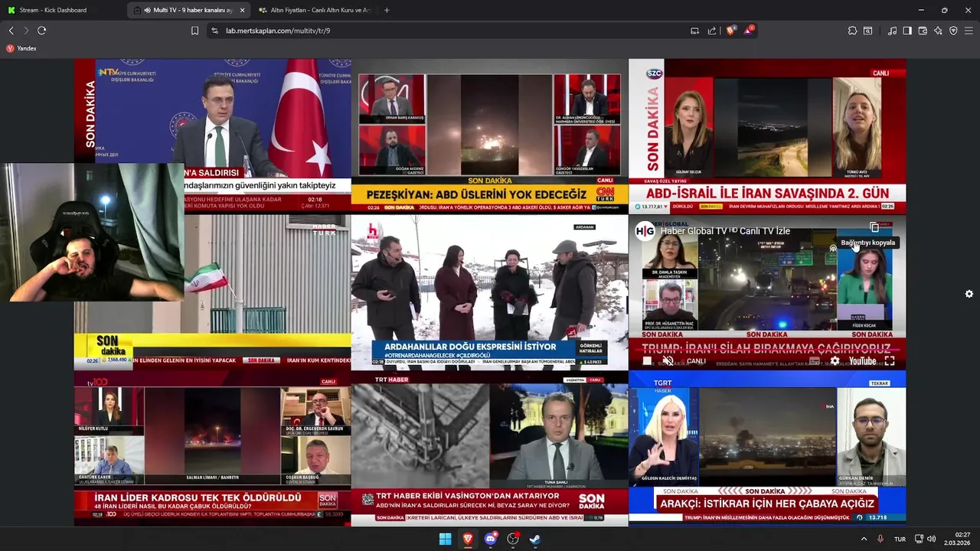Enter fullscreen on Haber Global player
This screenshot has height=551, width=980.
pyautogui.click(x=890, y=361)
